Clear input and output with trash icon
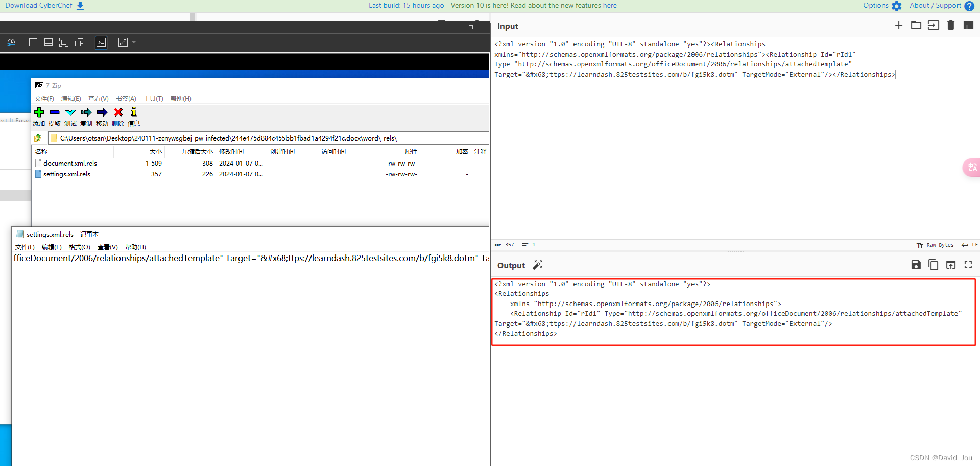 coord(951,25)
